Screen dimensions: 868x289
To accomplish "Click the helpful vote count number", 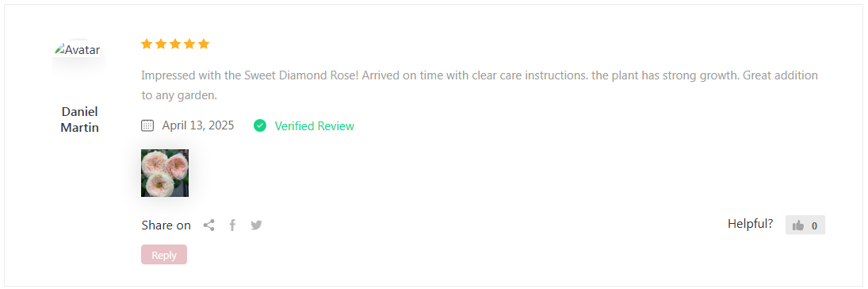I will (814, 225).
